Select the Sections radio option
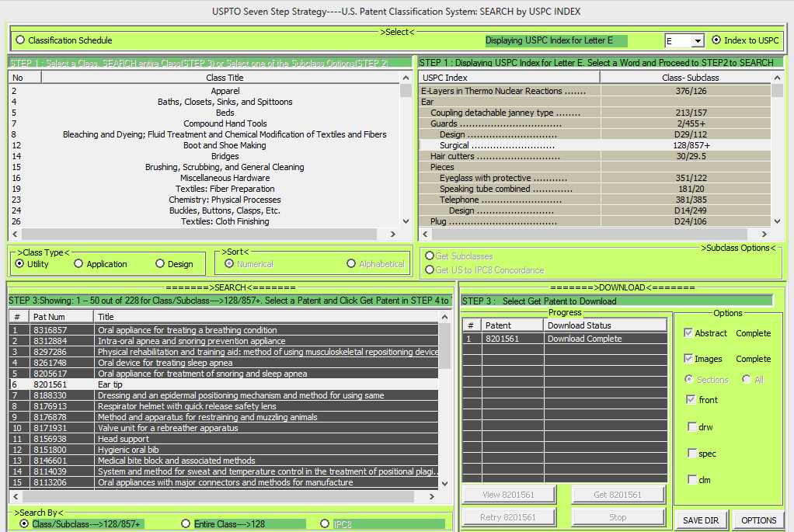This screenshot has height=532, width=794. 689,379
